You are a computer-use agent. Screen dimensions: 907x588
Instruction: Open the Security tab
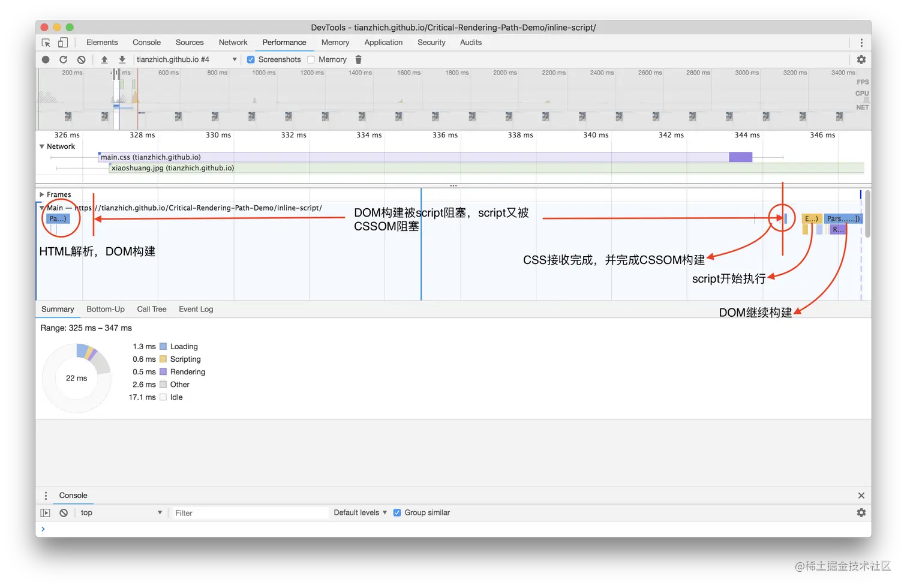click(x=431, y=43)
